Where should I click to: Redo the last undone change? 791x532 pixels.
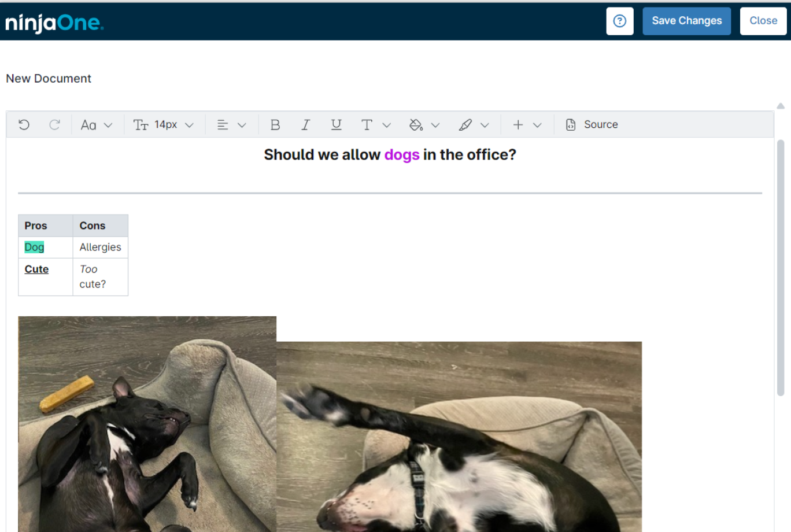[x=55, y=124]
